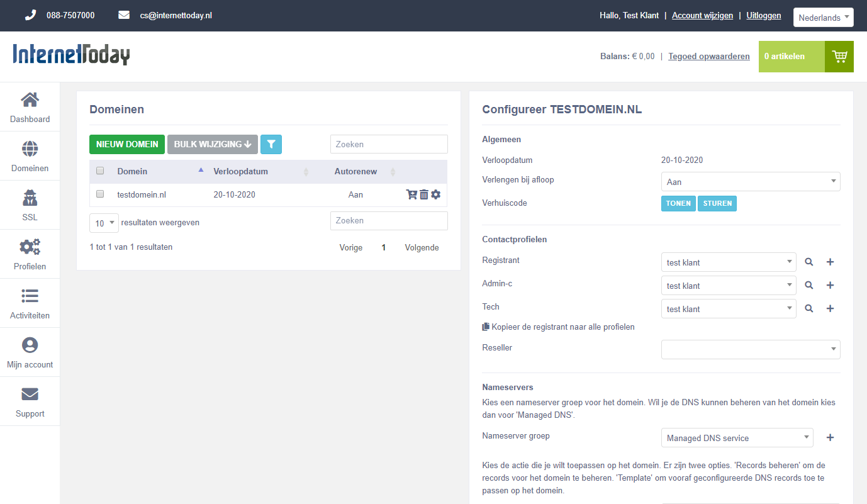Click the filter funnel button
This screenshot has width=867, height=504.
(271, 144)
